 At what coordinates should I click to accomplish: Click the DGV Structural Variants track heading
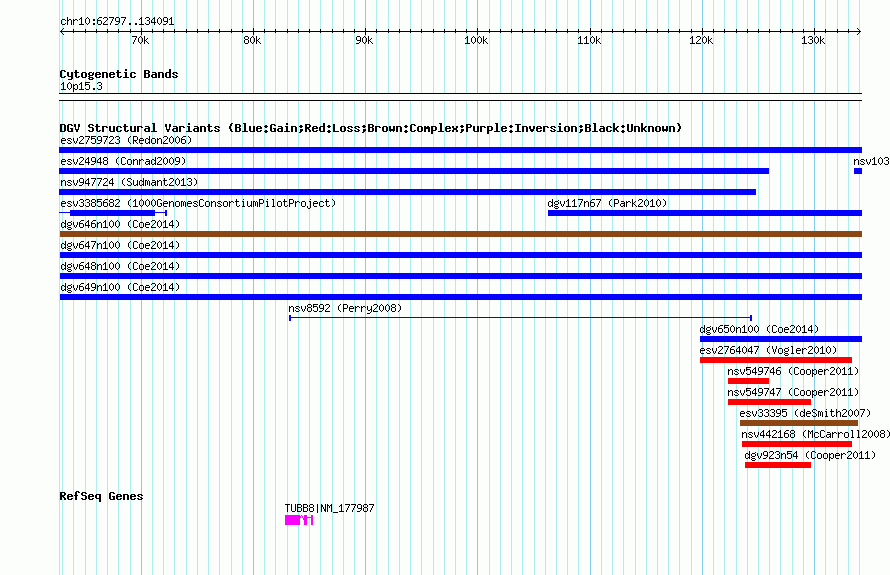[x=371, y=128]
